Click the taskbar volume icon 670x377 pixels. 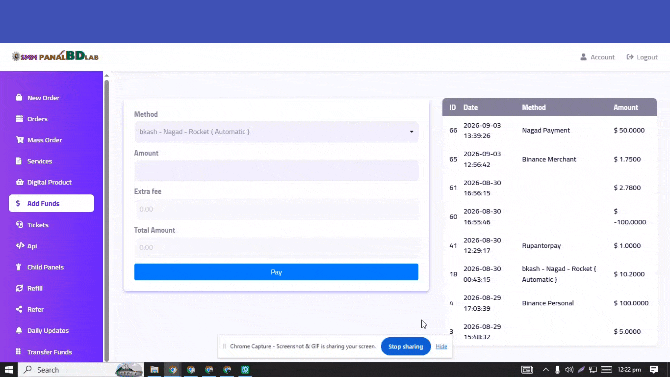tap(569, 370)
